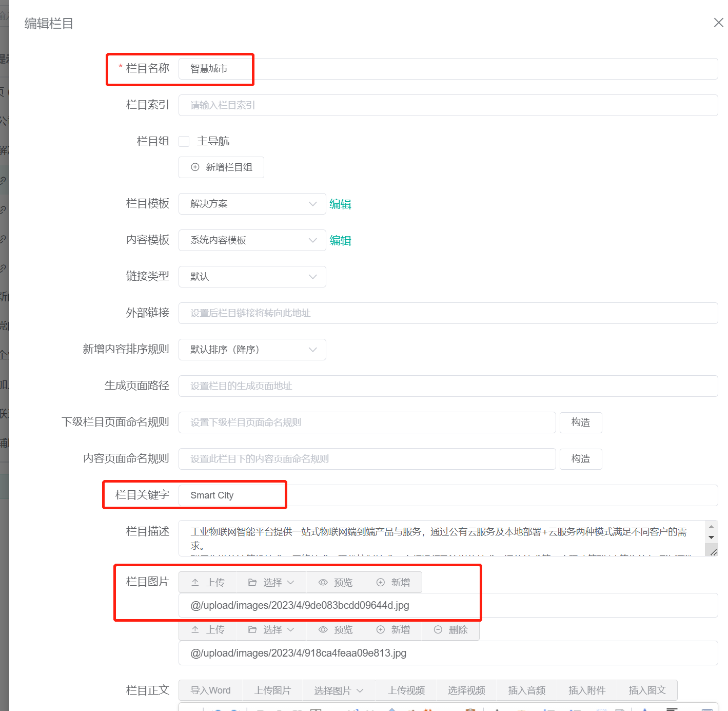Screen dimensions: 728x711
Task: Click 编辑 next to 栏目模板
Action: point(340,204)
